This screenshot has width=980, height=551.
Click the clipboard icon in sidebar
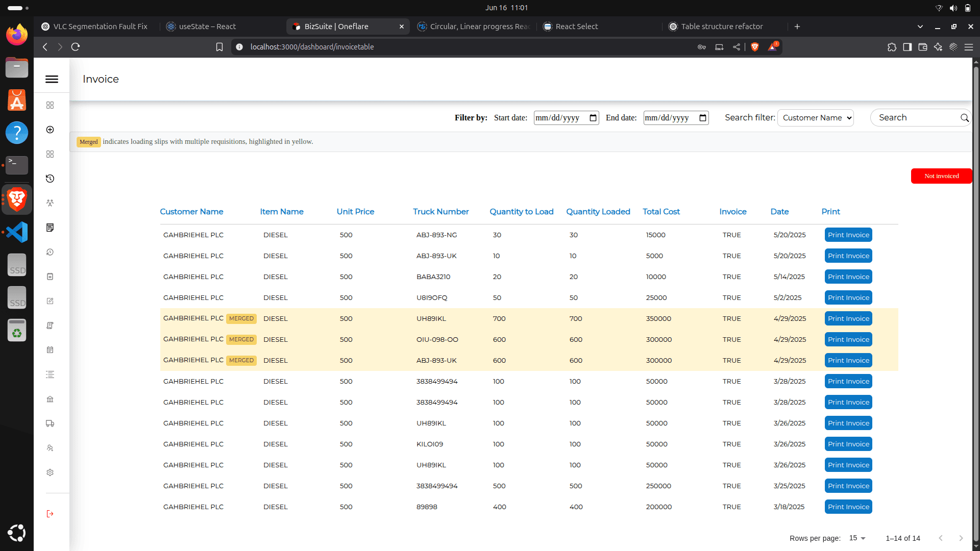coord(50,277)
